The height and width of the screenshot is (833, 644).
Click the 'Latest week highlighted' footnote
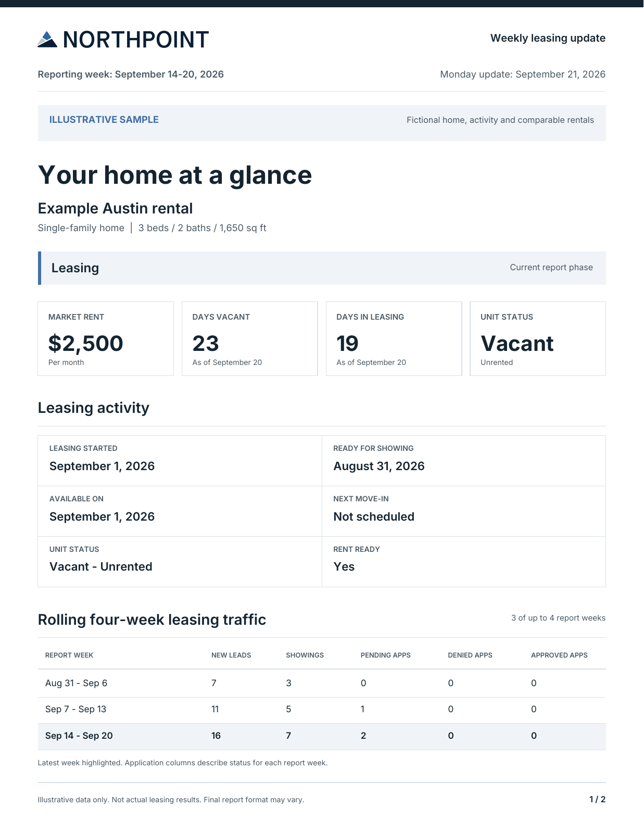click(183, 763)
